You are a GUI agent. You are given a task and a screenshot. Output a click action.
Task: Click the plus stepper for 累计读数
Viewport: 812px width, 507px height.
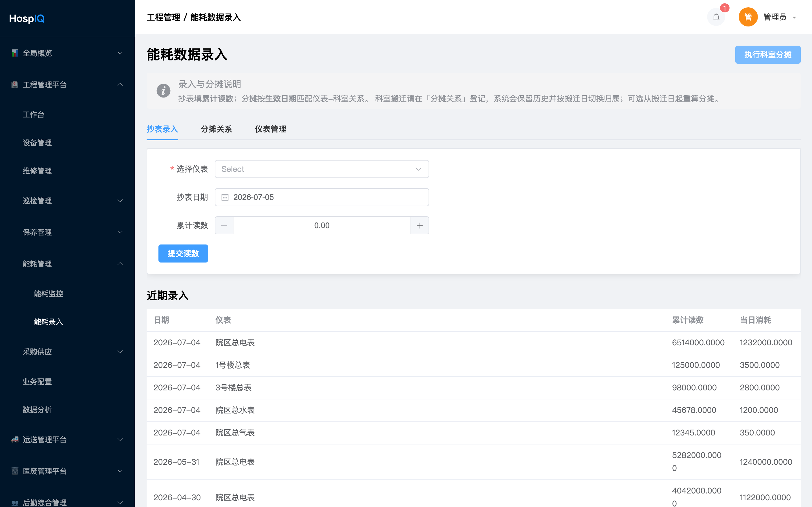pos(420,225)
